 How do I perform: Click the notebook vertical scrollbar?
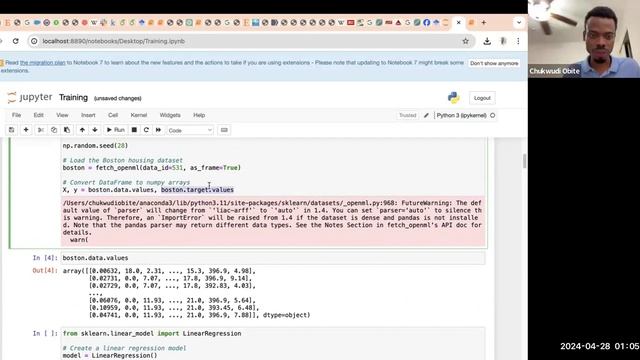point(524,161)
